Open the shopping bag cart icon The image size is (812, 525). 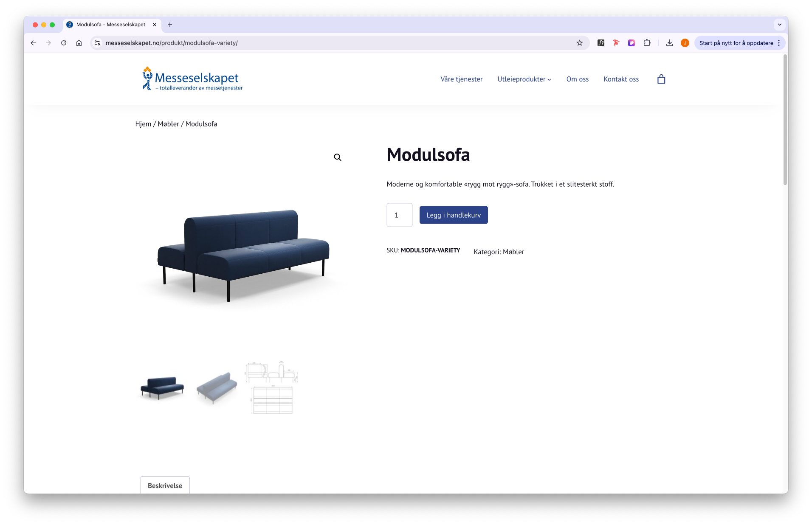661,79
